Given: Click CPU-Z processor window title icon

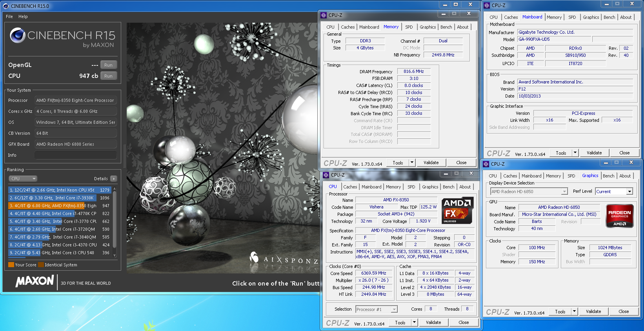Looking at the screenshot, I should pos(326,175).
